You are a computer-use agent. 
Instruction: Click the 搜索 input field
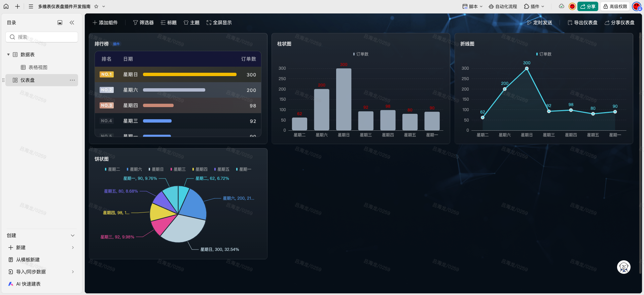(42, 37)
